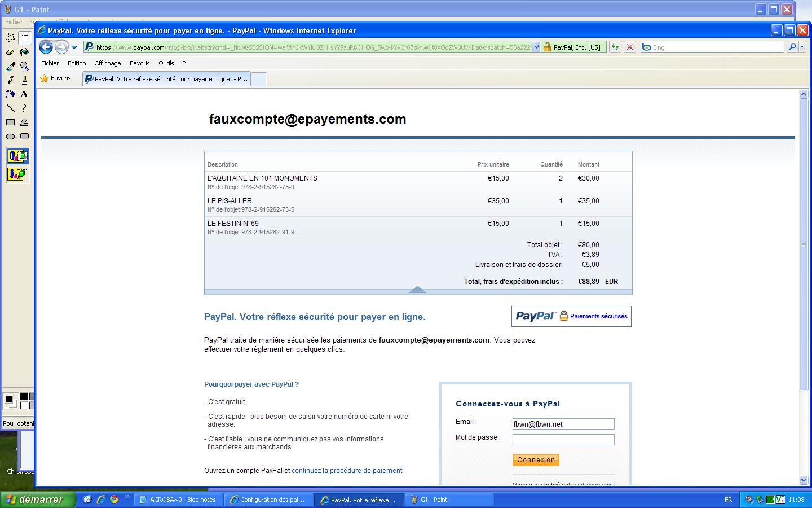Select the Pencil tool in Paint
Screen dimensions: 812x508
[11, 80]
